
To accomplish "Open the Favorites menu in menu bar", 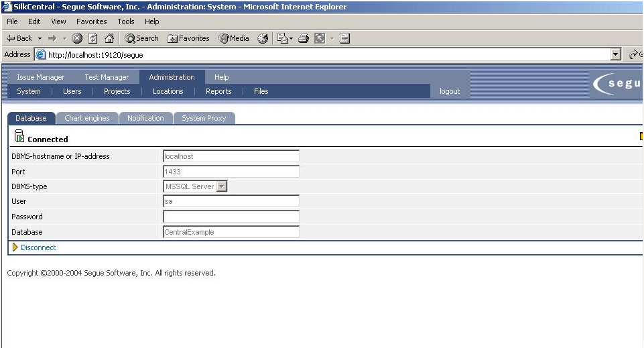I will [92, 21].
